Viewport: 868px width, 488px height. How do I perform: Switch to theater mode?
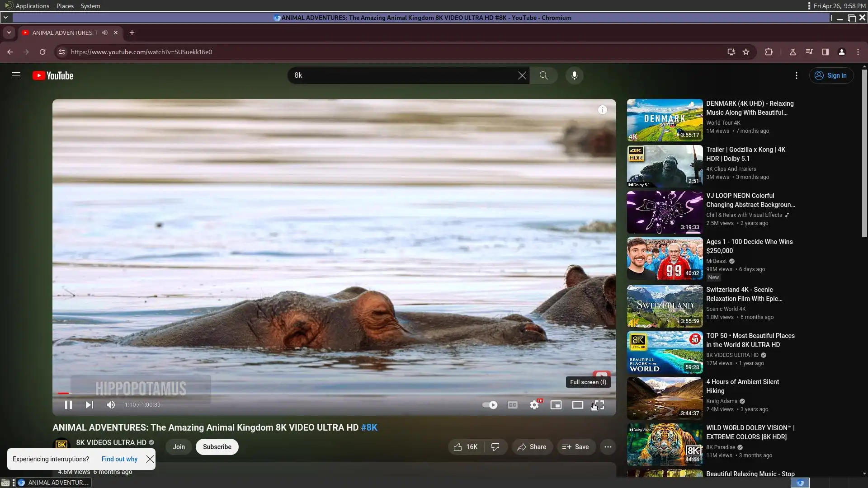[577, 405]
